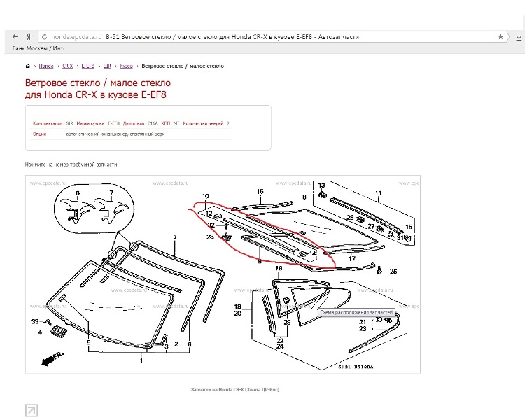Select part number 29 in the diagram
Viewport: 525px width, 420px height.
click(287, 323)
